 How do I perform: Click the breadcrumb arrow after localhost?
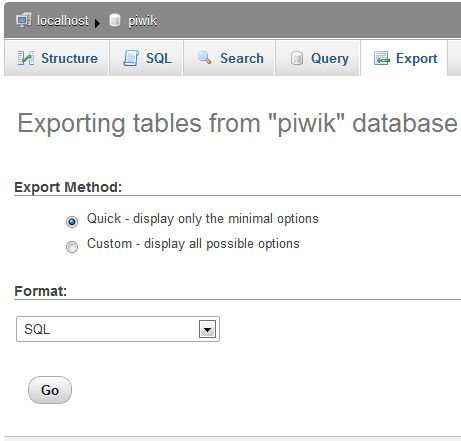pos(97,23)
